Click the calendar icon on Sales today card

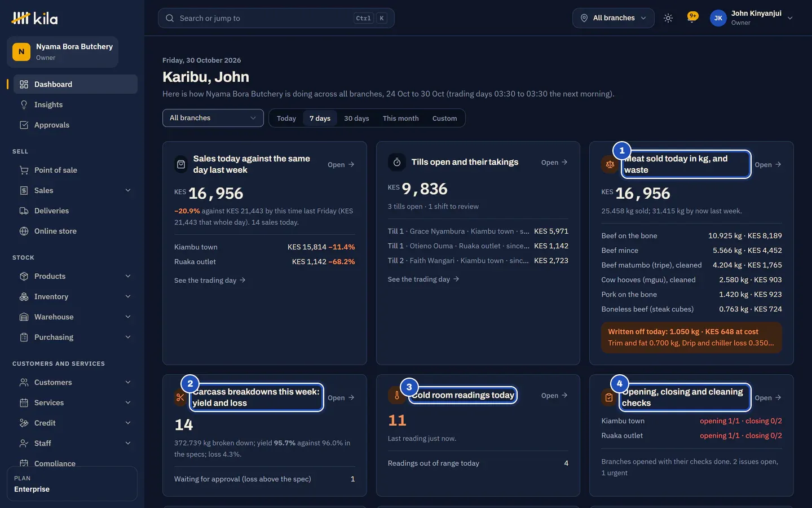[x=181, y=164]
